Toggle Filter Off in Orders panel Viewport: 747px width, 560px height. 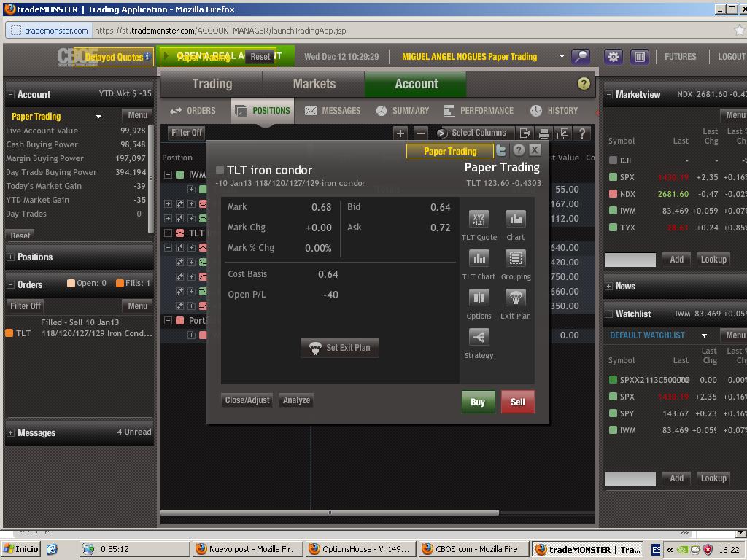click(x=26, y=306)
